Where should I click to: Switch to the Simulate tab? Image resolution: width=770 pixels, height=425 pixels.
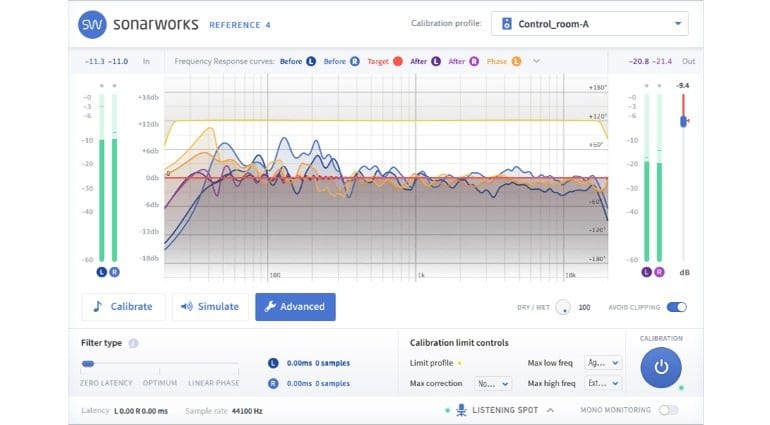[x=210, y=307]
